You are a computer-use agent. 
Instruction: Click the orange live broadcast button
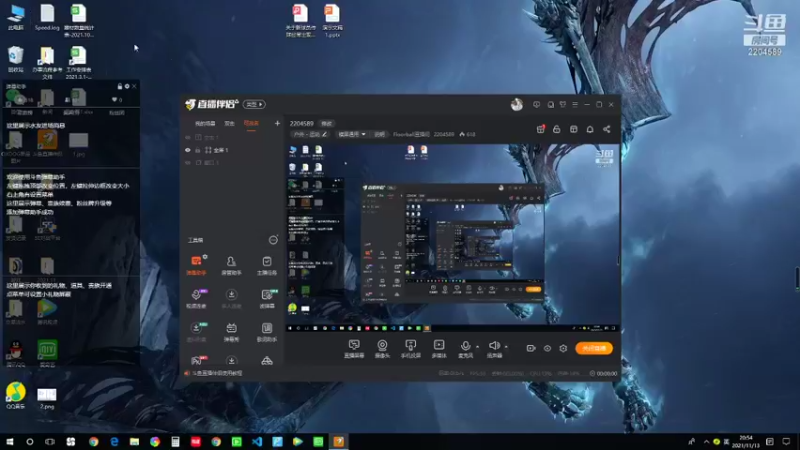pyautogui.click(x=594, y=348)
